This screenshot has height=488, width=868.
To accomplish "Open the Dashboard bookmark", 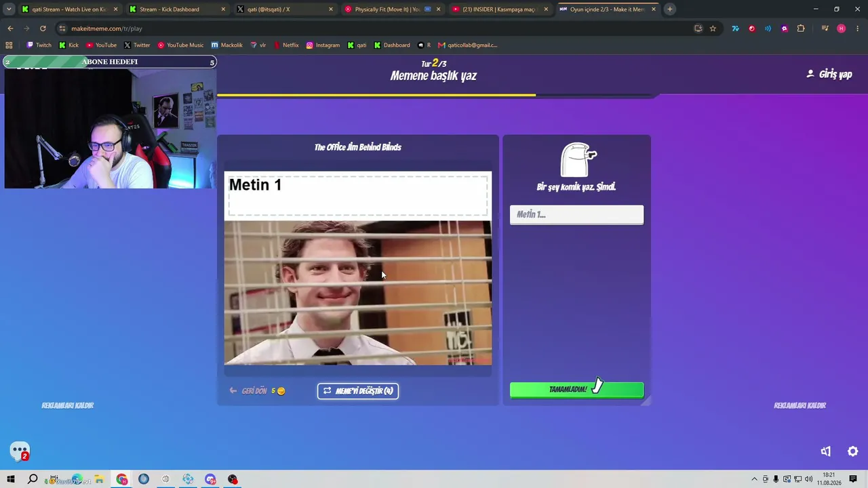I will 392,45.
